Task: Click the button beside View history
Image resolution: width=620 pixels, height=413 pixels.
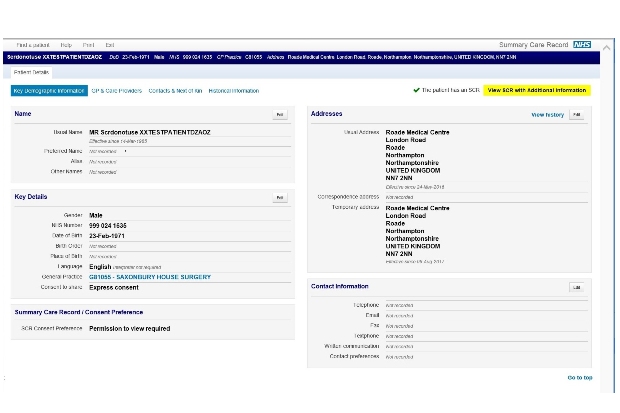Action: [x=576, y=115]
